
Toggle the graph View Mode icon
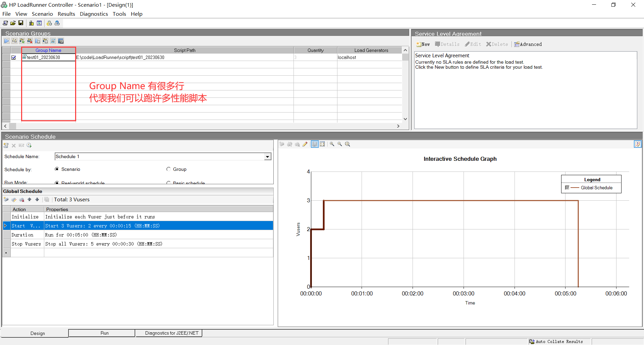coord(315,144)
